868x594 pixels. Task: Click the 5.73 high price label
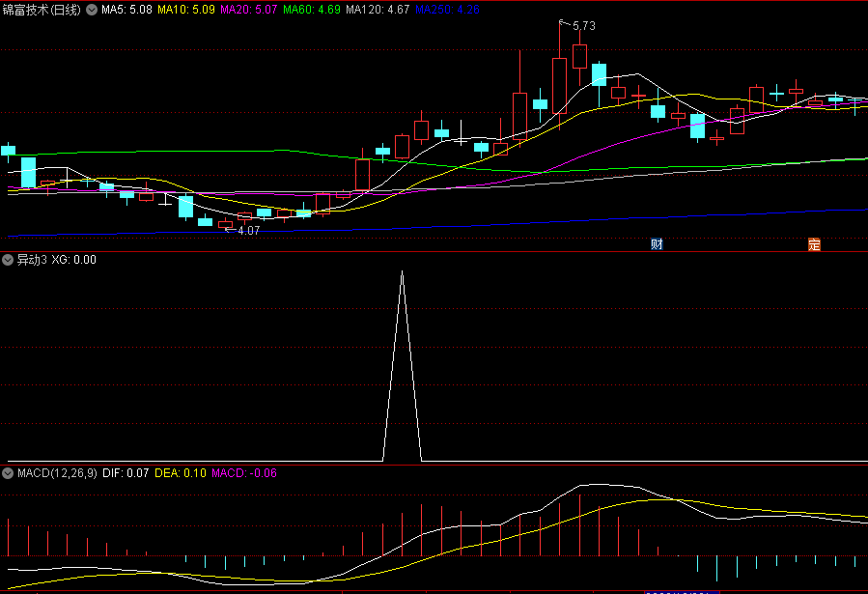[584, 26]
